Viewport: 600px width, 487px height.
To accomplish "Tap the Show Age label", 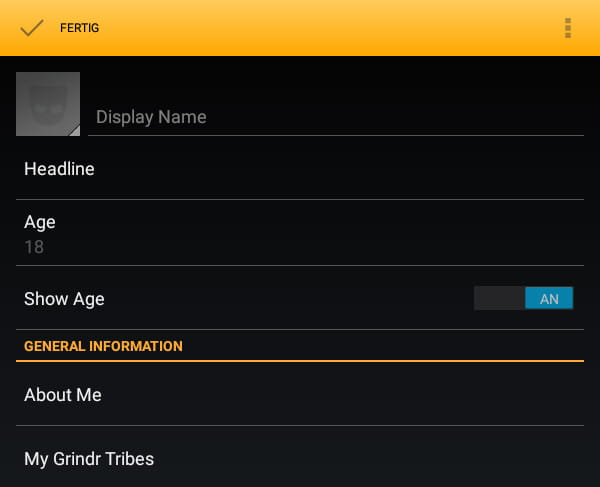I will [x=64, y=299].
